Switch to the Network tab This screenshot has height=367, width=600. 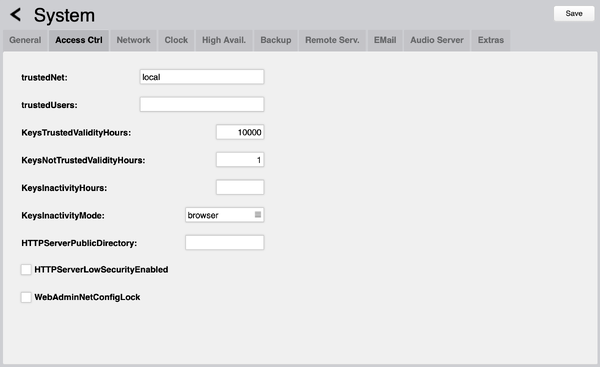pos(134,40)
